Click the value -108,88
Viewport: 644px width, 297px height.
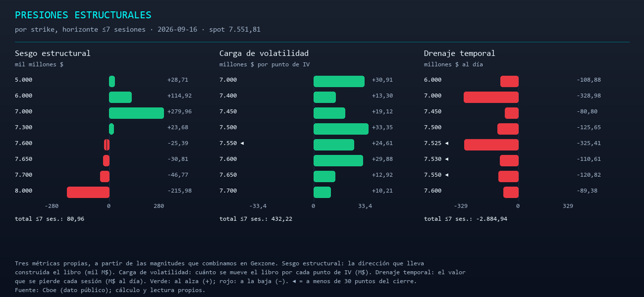click(x=589, y=80)
